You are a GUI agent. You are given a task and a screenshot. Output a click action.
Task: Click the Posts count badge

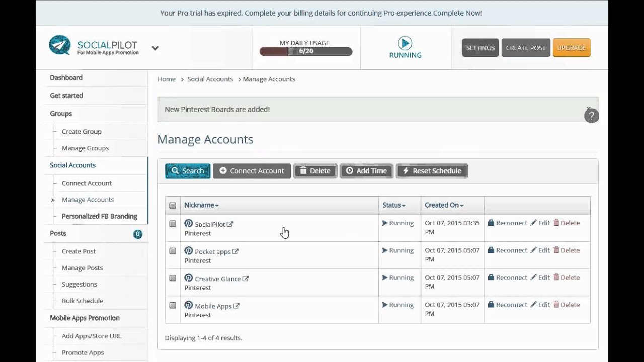click(137, 234)
